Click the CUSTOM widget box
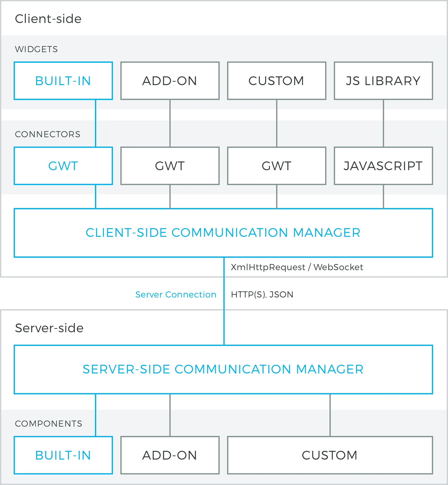The height and width of the screenshot is (485, 448). [277, 81]
